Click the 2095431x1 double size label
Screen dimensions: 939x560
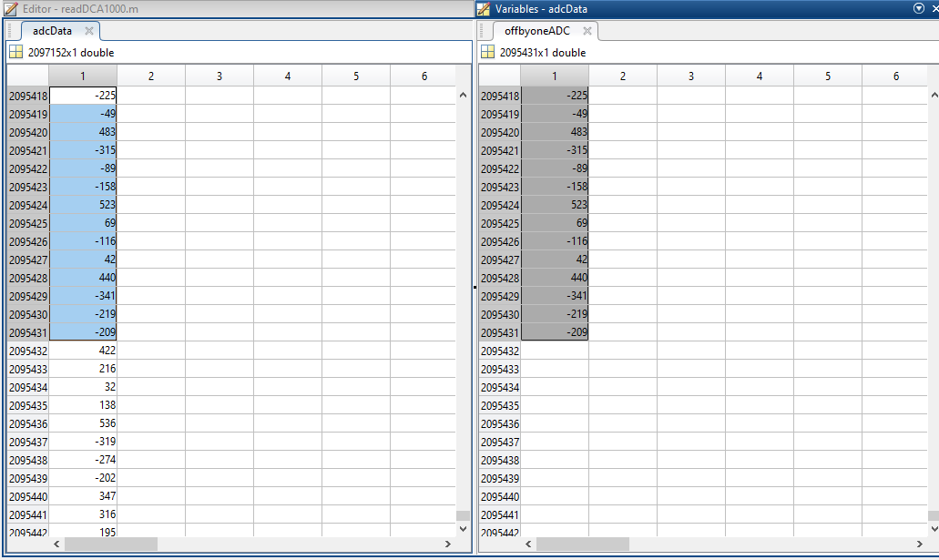coord(543,53)
